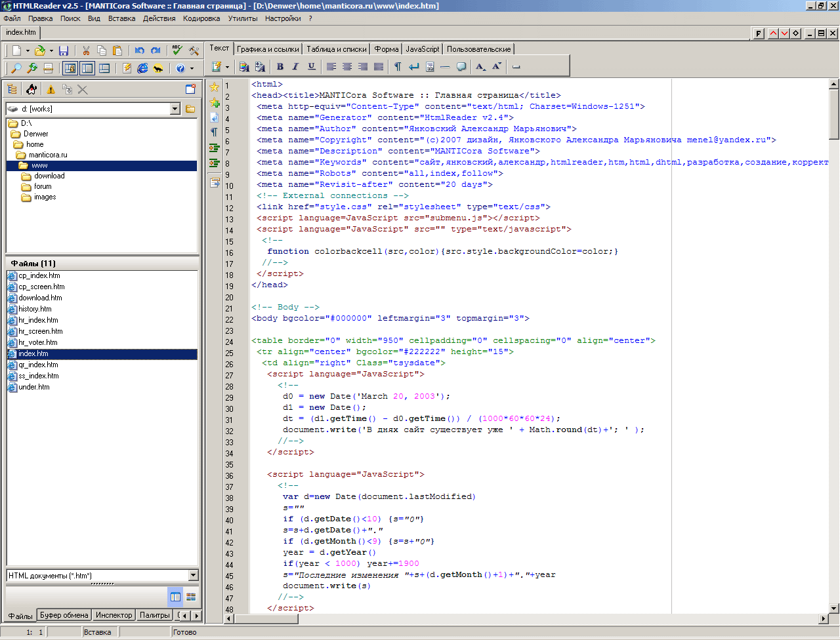Select file history.htm in file list

pos(35,309)
